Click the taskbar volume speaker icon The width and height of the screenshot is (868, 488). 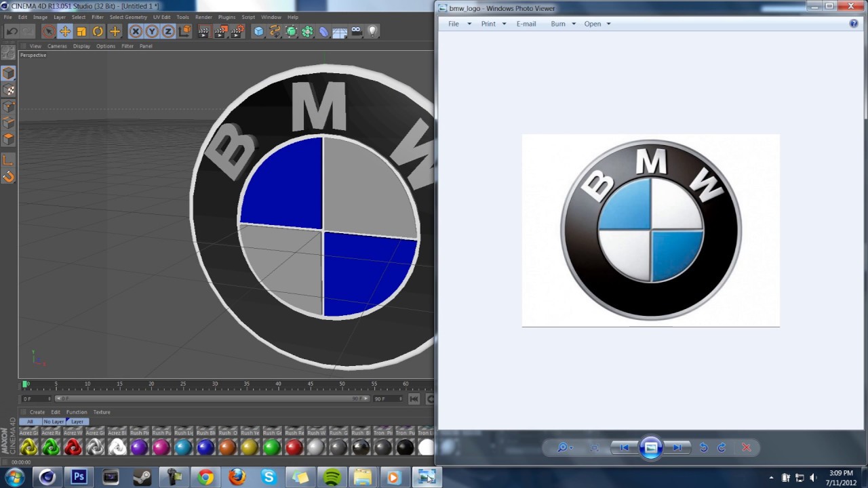click(x=813, y=478)
